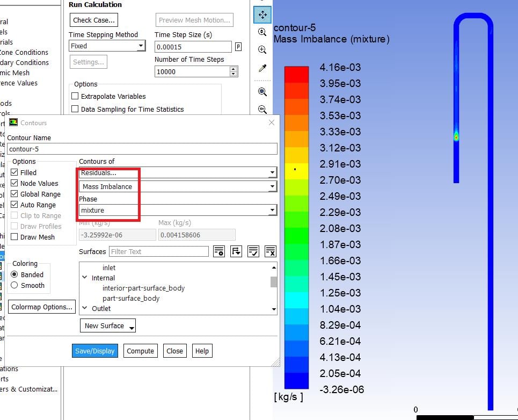The width and height of the screenshot is (518, 420).
Task: Select the pan/translate view tool
Action: [x=262, y=15]
